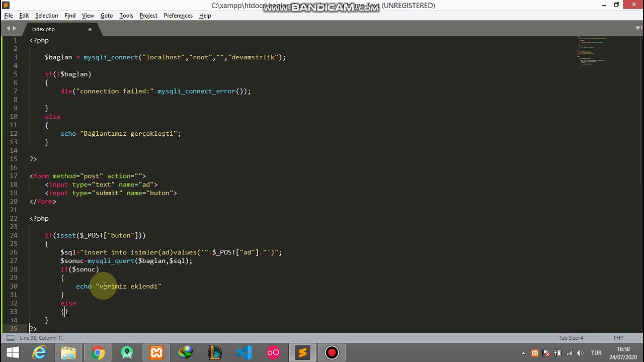This screenshot has width=644, height=362.
Task: Open the Help menu
Action: click(x=205, y=16)
